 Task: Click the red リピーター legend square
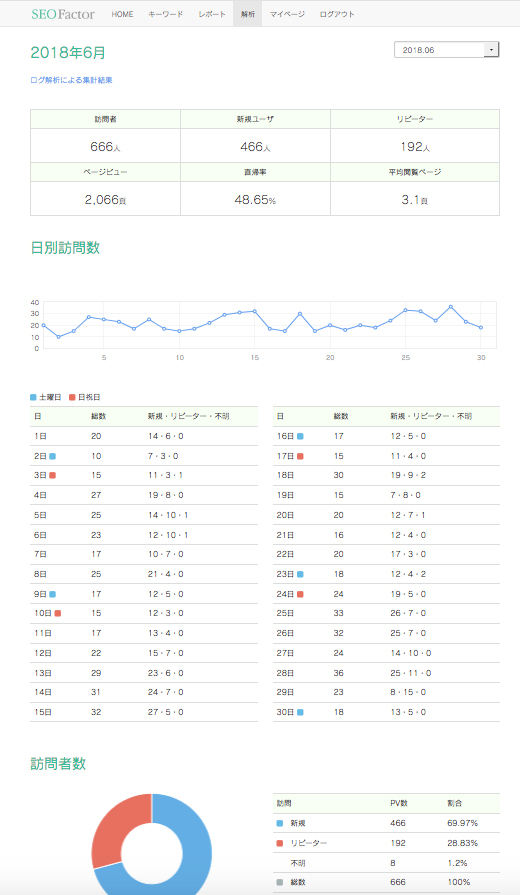pos(280,843)
